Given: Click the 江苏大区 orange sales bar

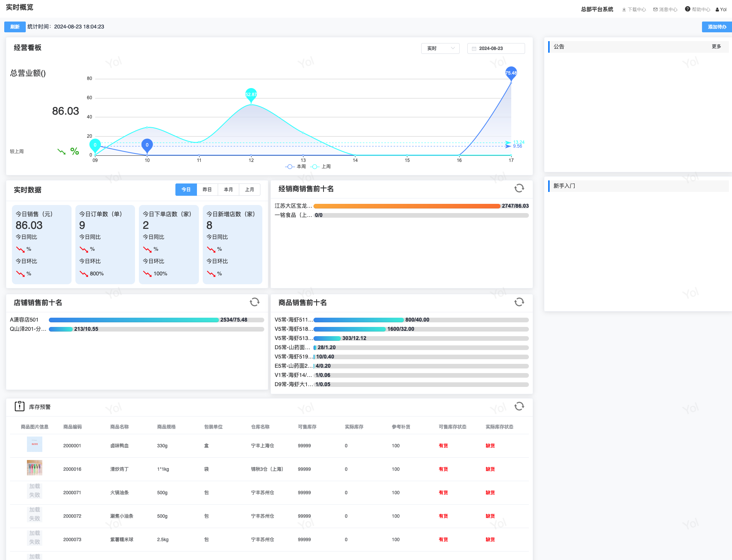Looking at the screenshot, I should click(x=407, y=206).
